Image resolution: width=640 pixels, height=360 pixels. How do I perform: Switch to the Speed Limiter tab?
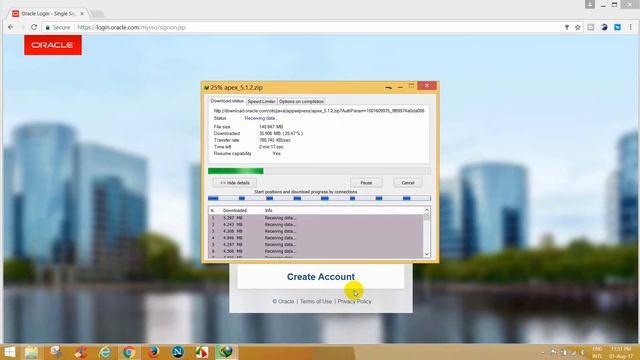tap(262, 101)
